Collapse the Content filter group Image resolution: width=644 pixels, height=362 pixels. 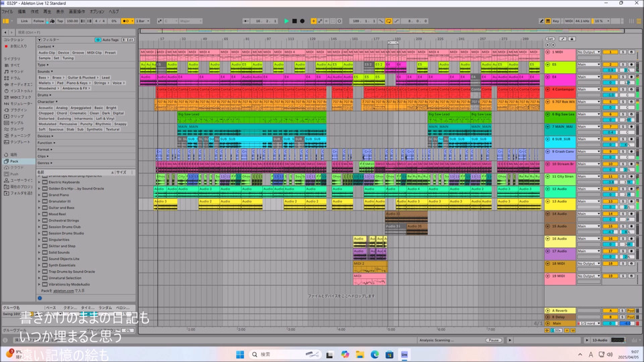[x=46, y=46]
